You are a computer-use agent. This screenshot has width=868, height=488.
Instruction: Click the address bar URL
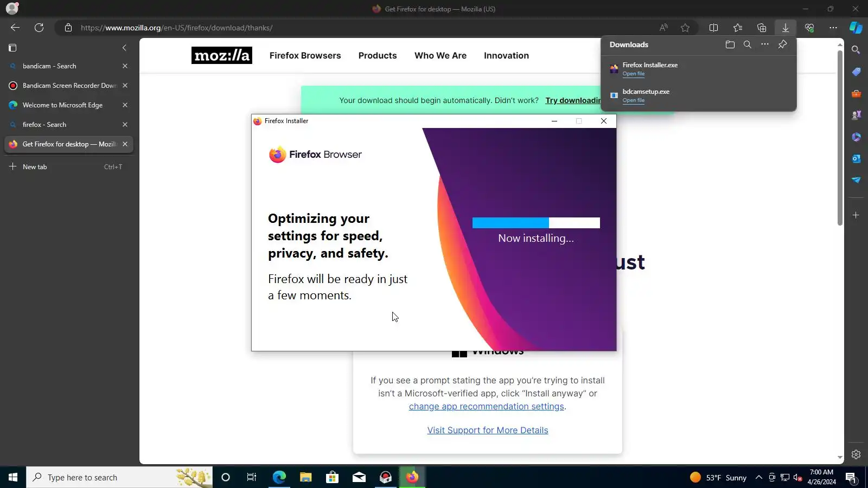pos(176,28)
